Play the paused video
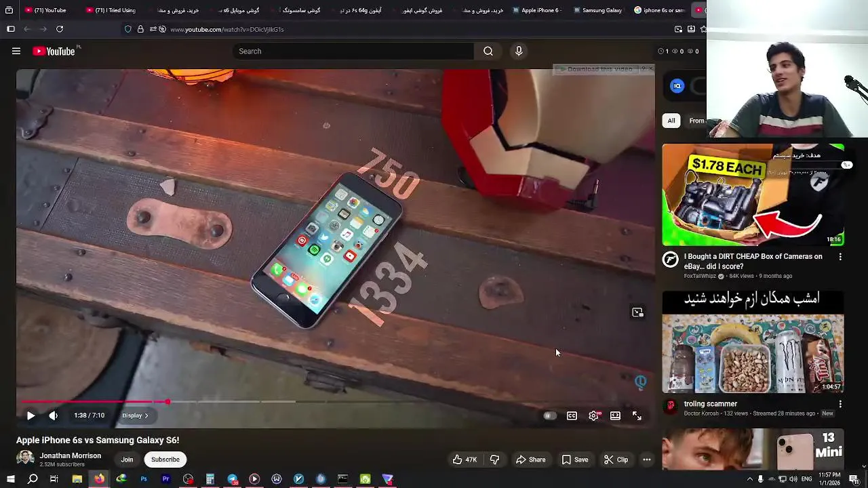This screenshot has width=868, height=488. pyautogui.click(x=31, y=415)
